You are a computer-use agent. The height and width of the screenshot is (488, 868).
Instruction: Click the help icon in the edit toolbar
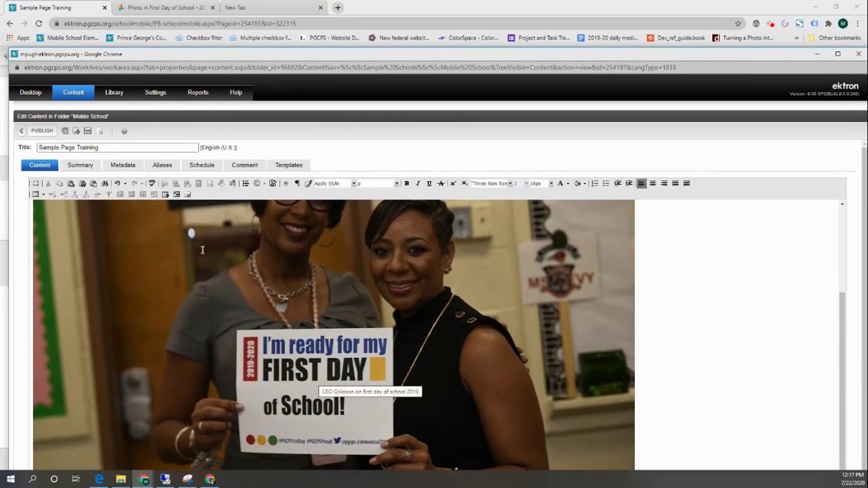click(124, 131)
